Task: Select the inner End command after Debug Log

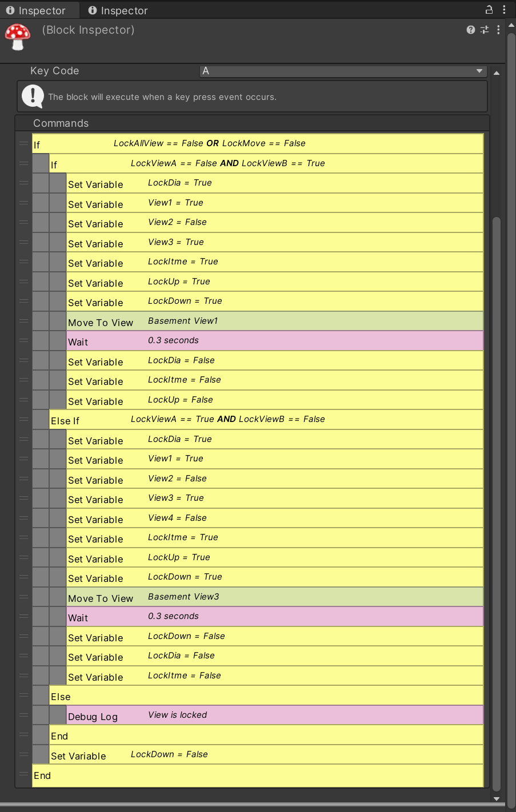Action: tap(266, 735)
